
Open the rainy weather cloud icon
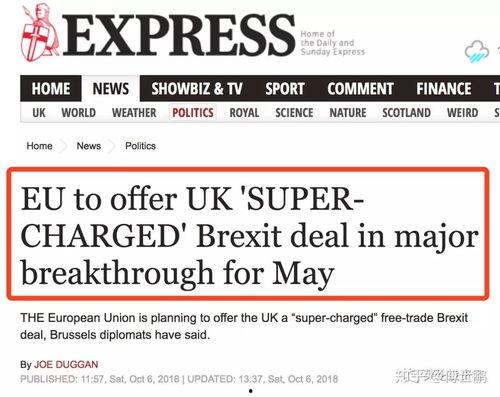click(477, 51)
